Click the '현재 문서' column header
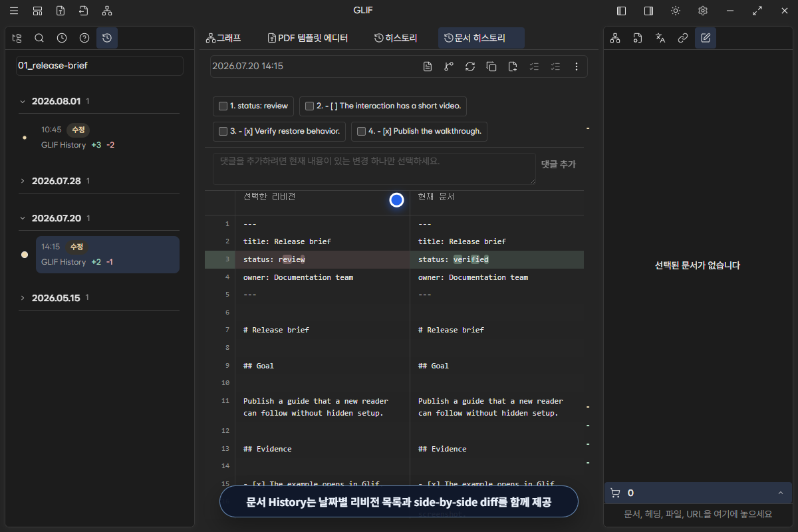Viewport: 798px width, 532px height. [436, 197]
